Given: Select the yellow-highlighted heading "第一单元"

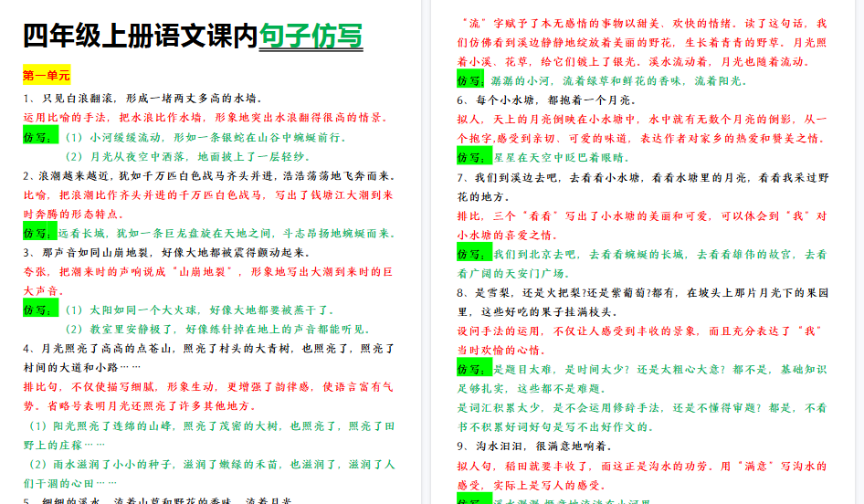Looking at the screenshot, I should click(x=47, y=76).
